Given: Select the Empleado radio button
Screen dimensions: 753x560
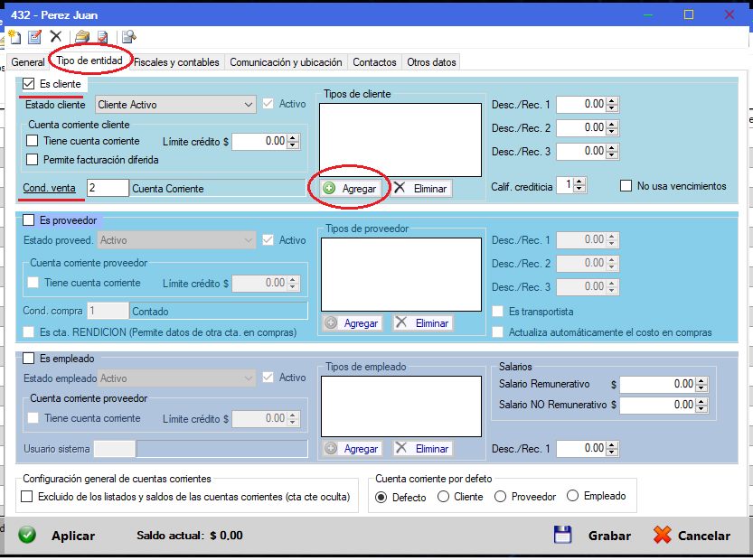Looking at the screenshot, I should click(572, 495).
